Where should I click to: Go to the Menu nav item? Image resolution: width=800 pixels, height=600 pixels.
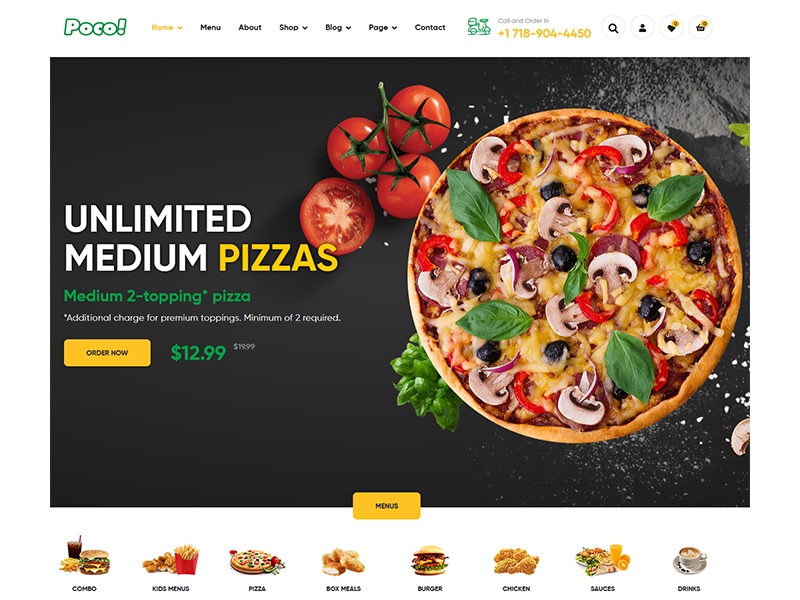pyautogui.click(x=210, y=28)
